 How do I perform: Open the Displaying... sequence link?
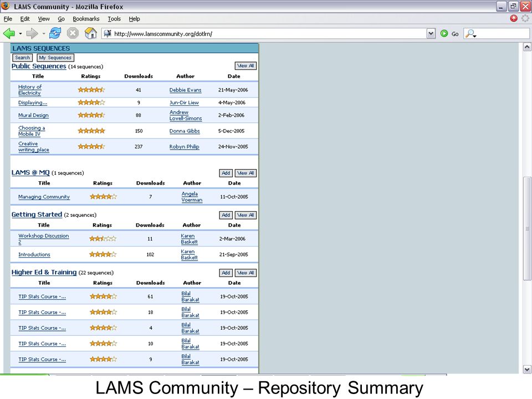[x=33, y=103]
